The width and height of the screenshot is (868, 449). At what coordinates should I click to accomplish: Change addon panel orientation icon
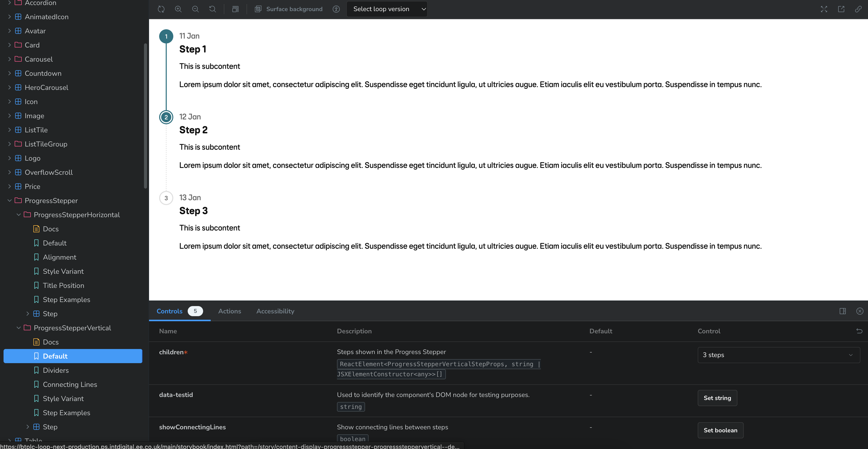click(x=843, y=311)
